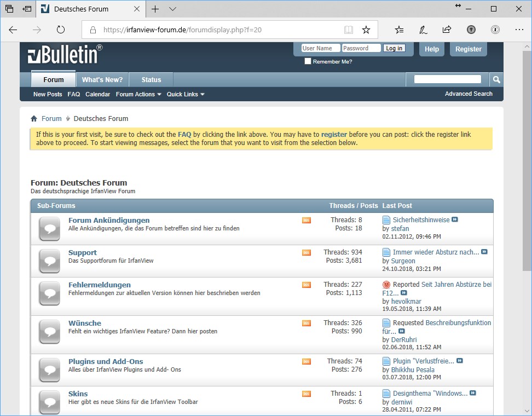
Task: Click inside the Password field
Action: pos(361,48)
